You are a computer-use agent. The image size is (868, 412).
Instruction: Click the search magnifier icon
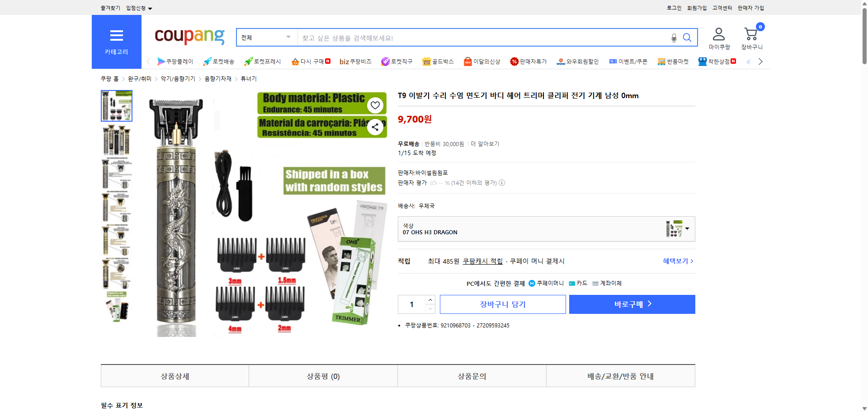tap(687, 38)
